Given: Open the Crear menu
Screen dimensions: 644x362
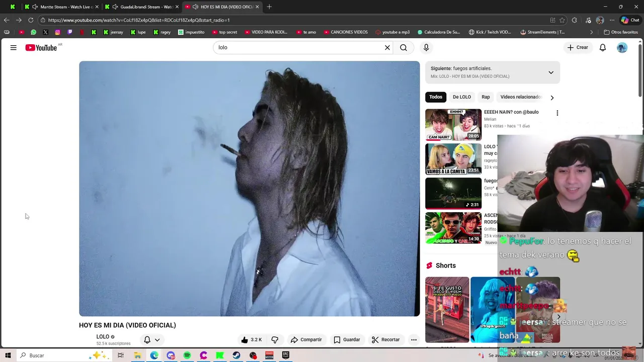Looking at the screenshot, I should 578,47.
